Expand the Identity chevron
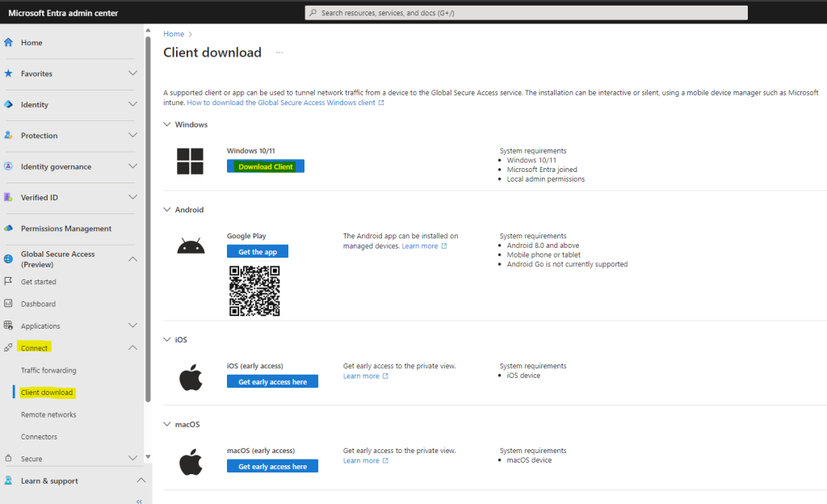This screenshot has width=827, height=504. 133,104
